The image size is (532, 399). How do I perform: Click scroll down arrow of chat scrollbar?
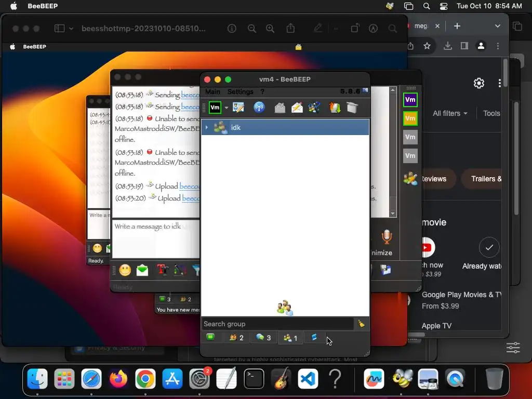(393, 214)
